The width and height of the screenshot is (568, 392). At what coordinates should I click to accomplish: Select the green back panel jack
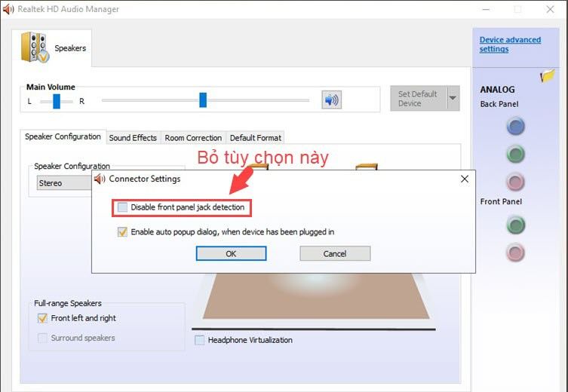(515, 155)
